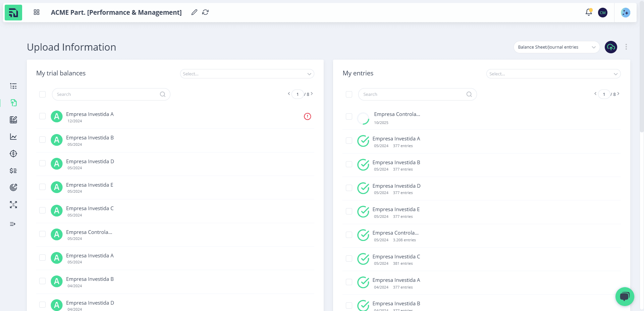644x311 pixels.
Task: Open the chat support bubble
Action: pos(625,297)
